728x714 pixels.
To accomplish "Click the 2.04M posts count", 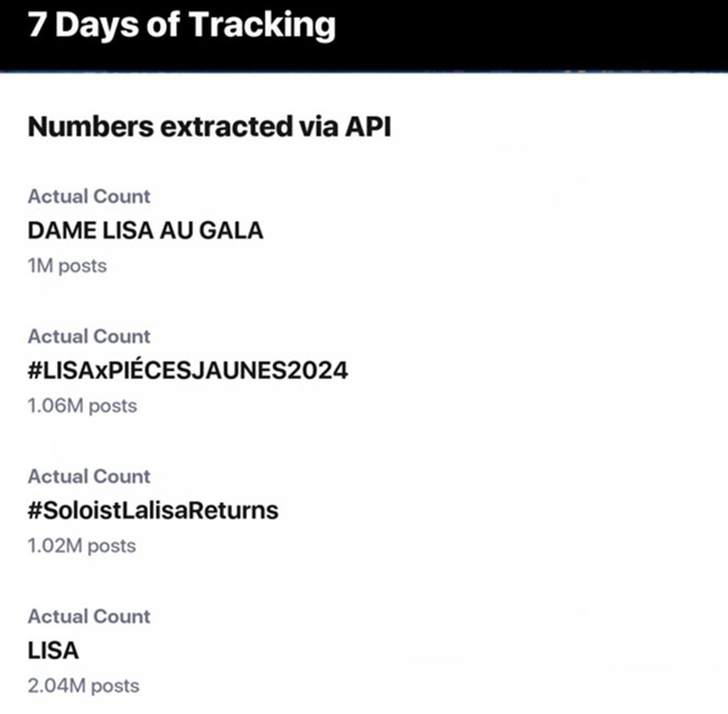I will (83, 686).
